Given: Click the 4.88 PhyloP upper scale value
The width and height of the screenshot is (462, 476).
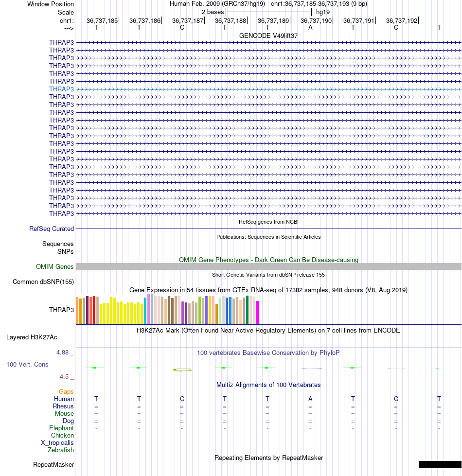Looking at the screenshot, I should [x=63, y=352].
